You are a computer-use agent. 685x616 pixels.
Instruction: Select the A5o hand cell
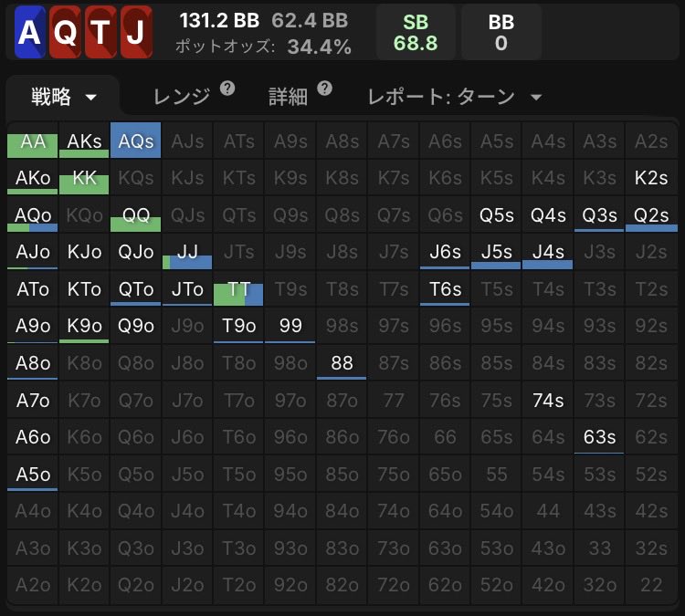click(32, 474)
